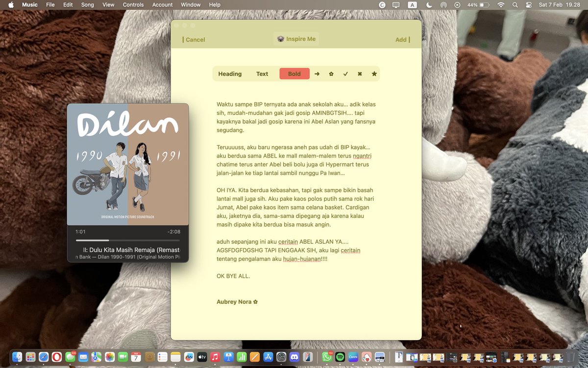Click the battery 44% indicator
Viewport: 588px width, 368px height.
(478, 5)
